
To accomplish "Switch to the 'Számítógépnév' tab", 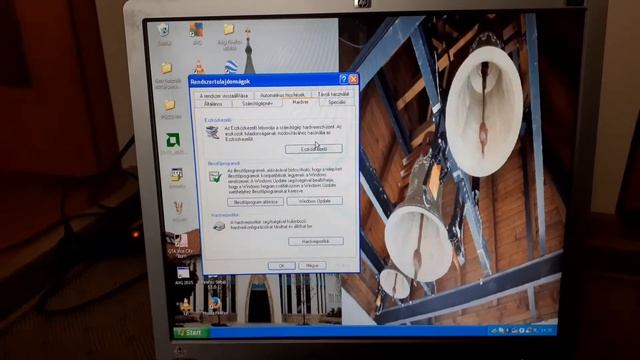I will click(x=257, y=104).
